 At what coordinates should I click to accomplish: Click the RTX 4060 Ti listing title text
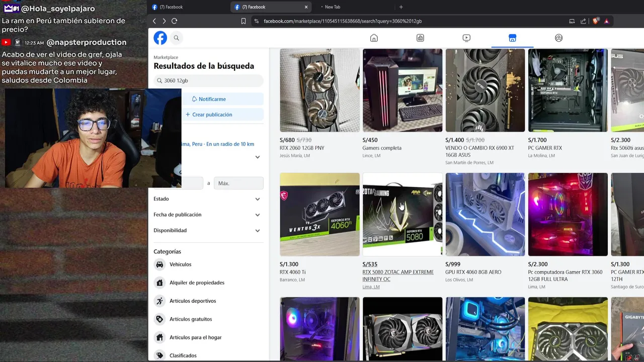tap(293, 272)
